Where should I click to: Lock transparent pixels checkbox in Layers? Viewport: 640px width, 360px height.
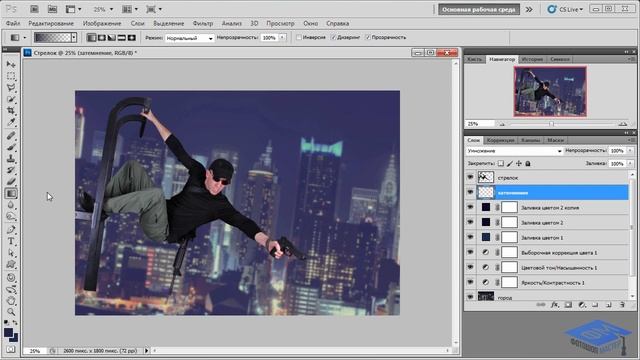click(501, 164)
